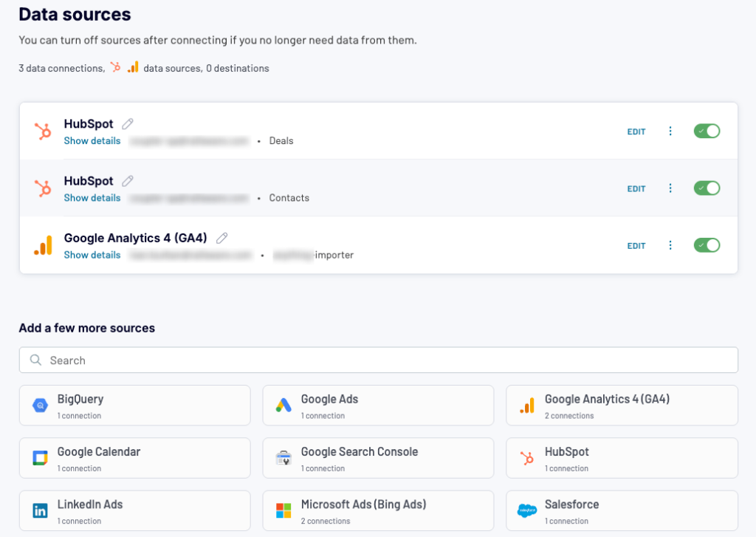Click '2 connections' under Google Analytics 4 card

click(x=569, y=416)
